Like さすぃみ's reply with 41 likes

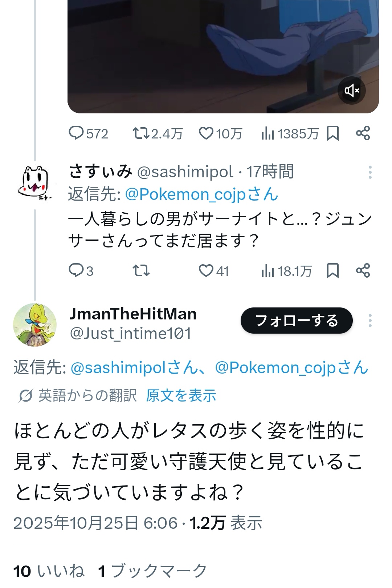[206, 271]
